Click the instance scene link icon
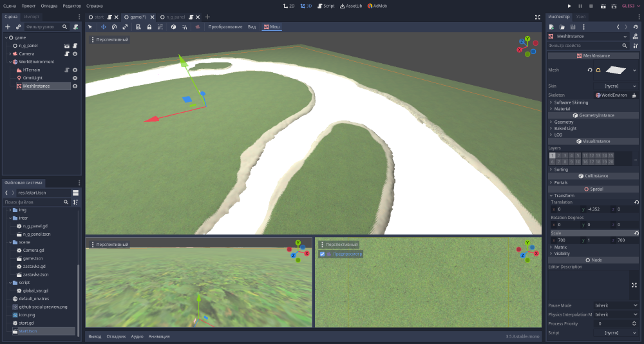644x344 pixels. (18, 27)
